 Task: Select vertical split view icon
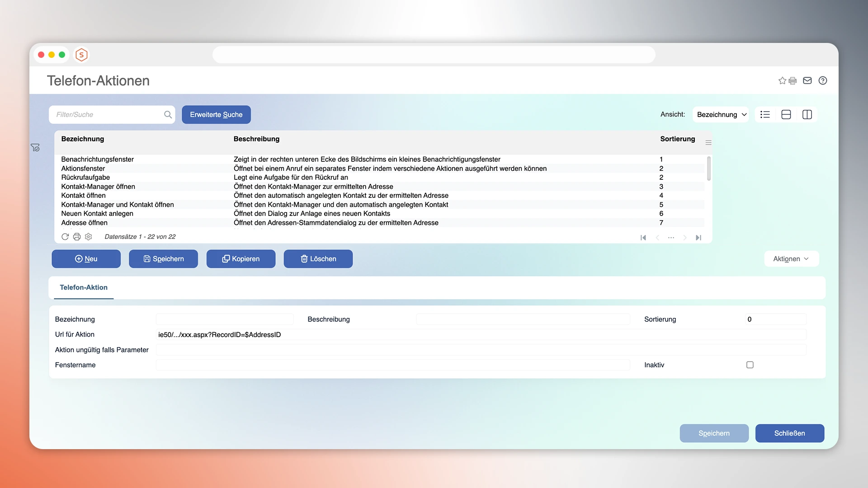click(807, 115)
